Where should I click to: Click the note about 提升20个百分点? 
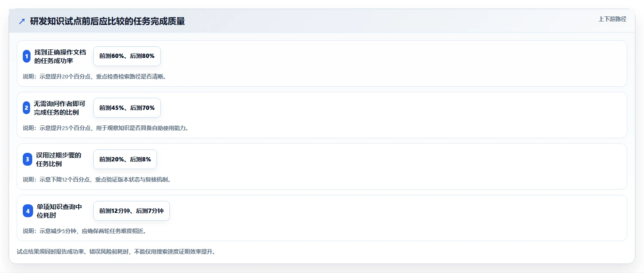click(x=95, y=77)
